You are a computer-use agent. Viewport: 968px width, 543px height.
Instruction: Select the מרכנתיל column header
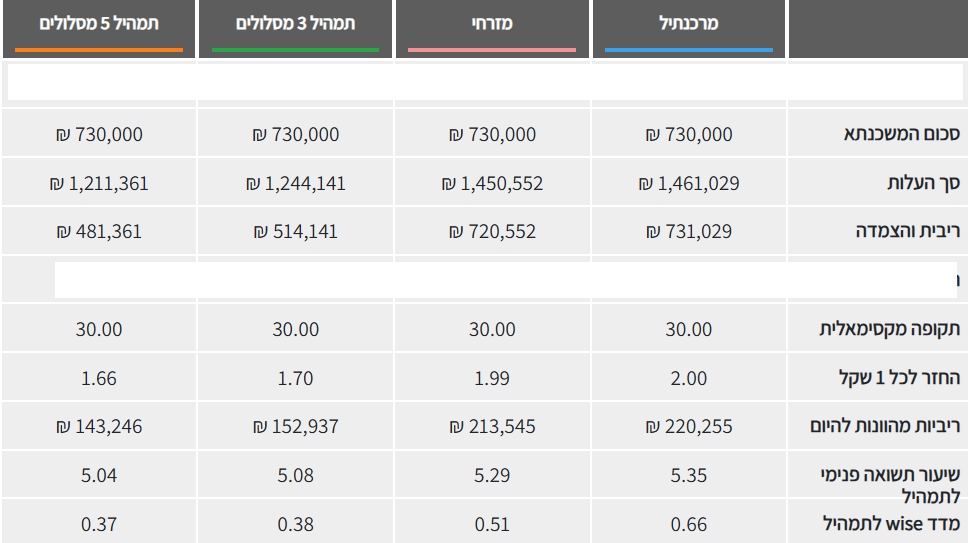[x=689, y=23]
